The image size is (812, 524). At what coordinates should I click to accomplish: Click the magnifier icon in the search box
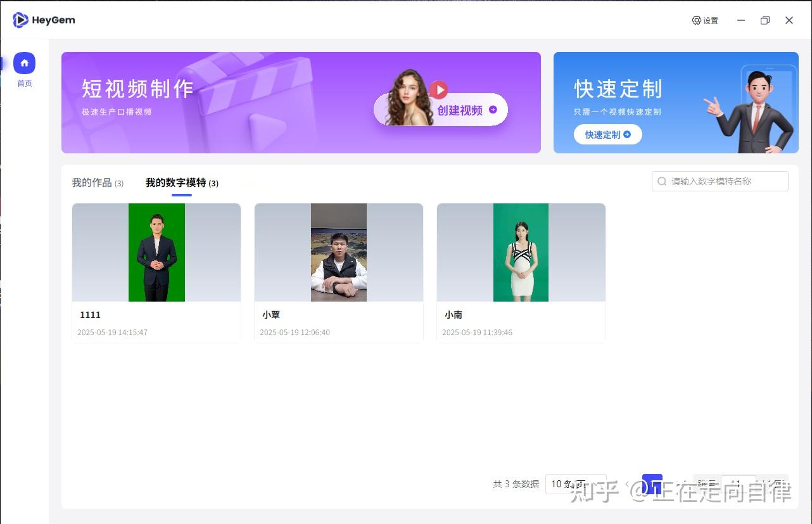[662, 181]
